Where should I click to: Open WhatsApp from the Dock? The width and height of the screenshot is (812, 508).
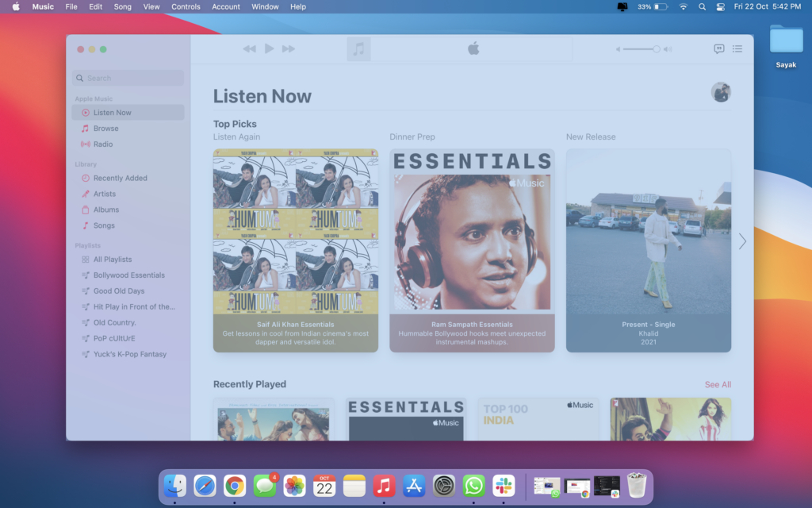point(474,487)
